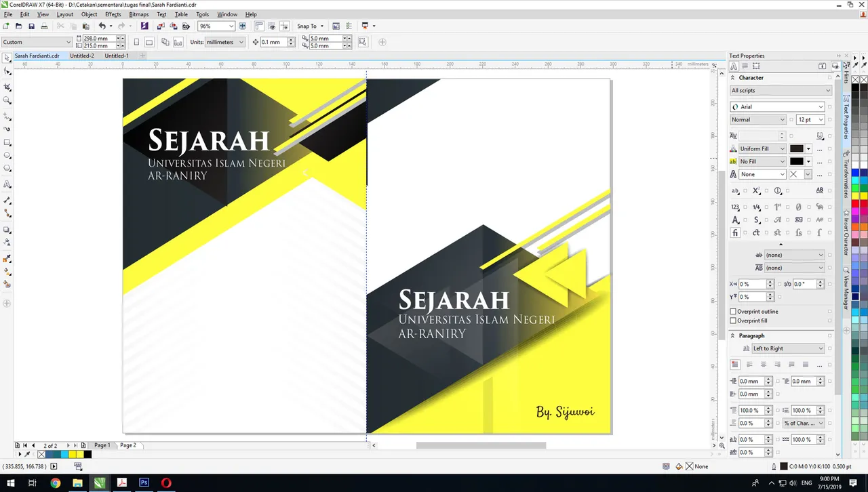Click the nudge distance 0.1 mm field
This screenshot has width=868, height=492.
point(274,42)
